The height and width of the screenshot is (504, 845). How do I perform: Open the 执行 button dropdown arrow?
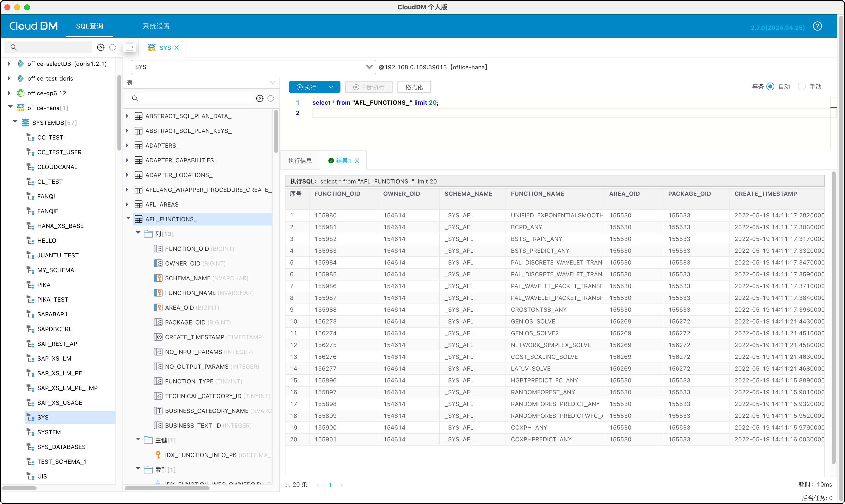[331, 87]
